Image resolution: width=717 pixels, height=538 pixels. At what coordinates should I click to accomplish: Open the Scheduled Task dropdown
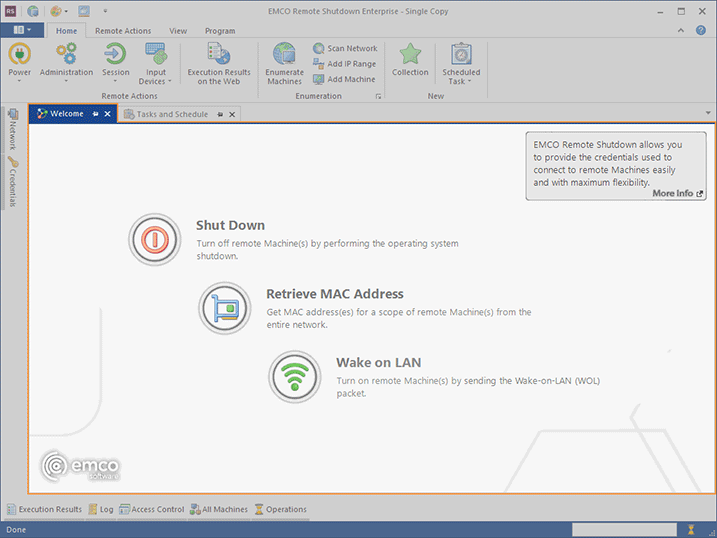(461, 66)
